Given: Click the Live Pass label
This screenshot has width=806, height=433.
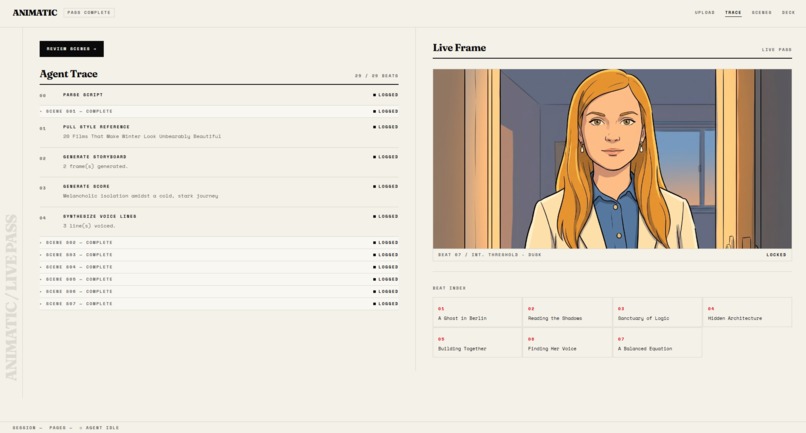Looking at the screenshot, I should click(x=777, y=49).
